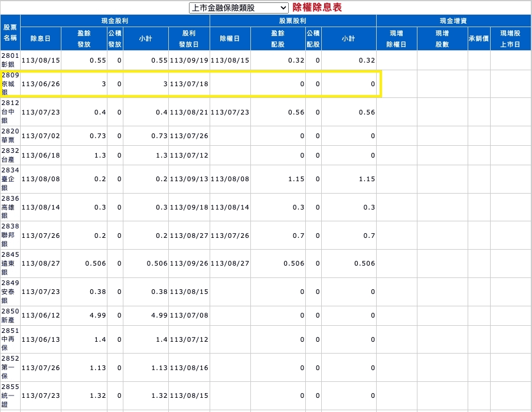Select stock 2801 彰銀 name cell
This screenshot has height=412, width=532.
[10, 60]
